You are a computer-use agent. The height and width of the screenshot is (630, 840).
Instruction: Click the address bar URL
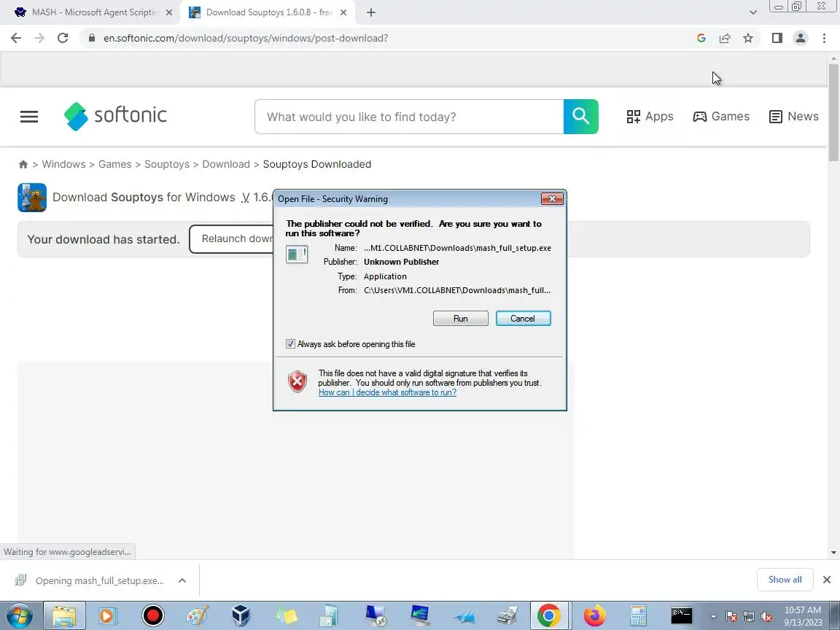point(246,38)
